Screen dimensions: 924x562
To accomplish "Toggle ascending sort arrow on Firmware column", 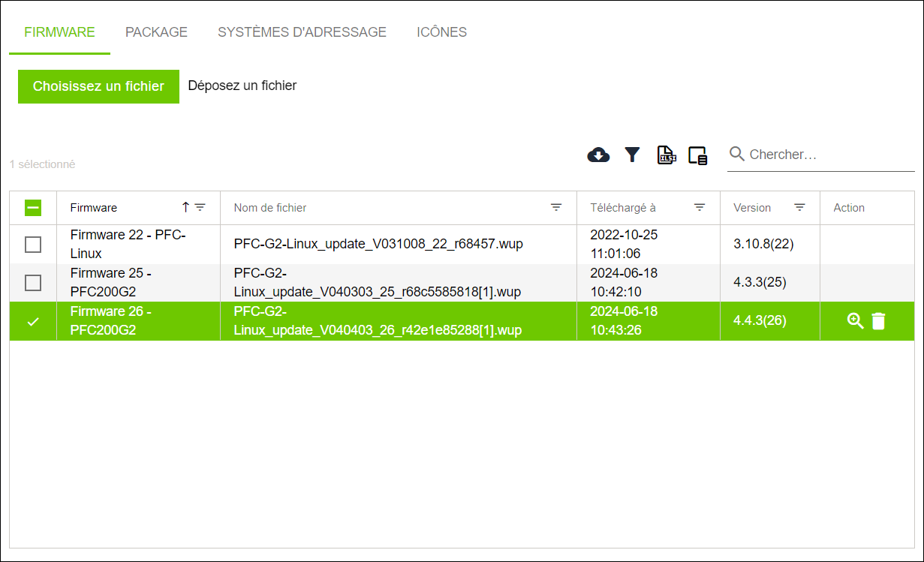I will pos(185,207).
